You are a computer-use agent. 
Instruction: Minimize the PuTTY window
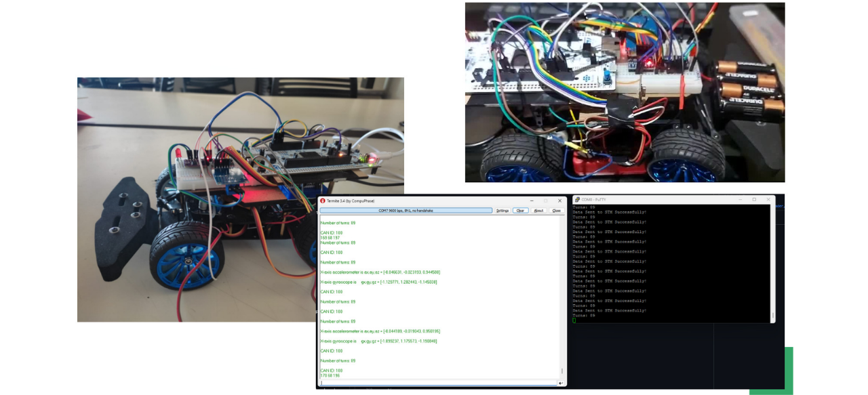[x=740, y=199]
